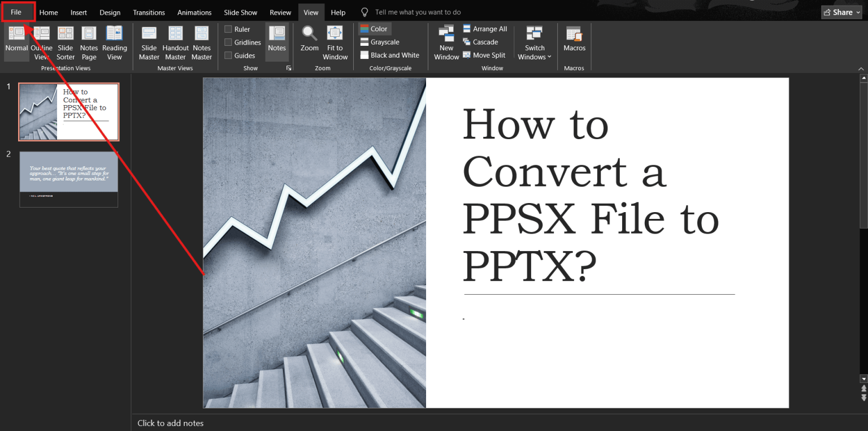This screenshot has height=431, width=868.
Task: Switch to the Transitions tab
Action: (149, 12)
